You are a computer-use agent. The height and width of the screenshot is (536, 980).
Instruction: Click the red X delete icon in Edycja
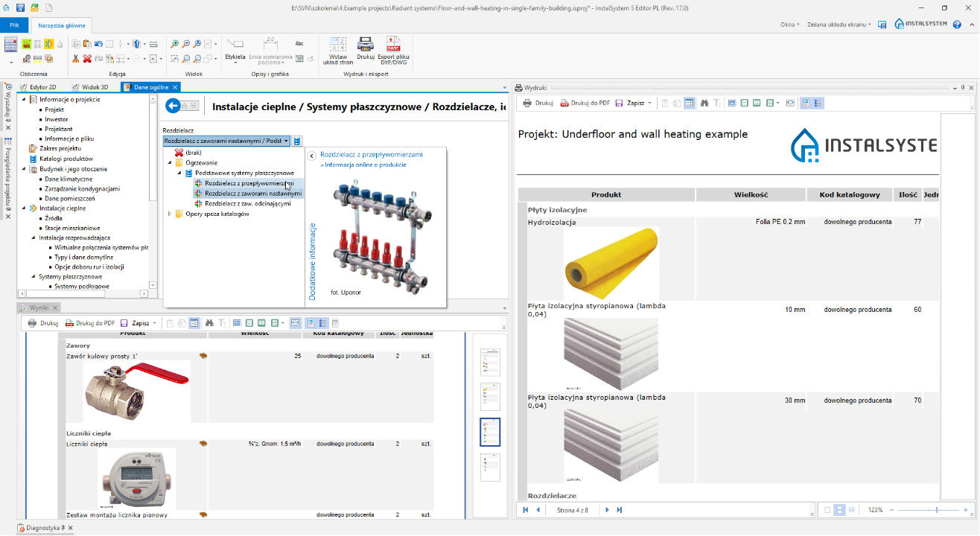point(87,58)
